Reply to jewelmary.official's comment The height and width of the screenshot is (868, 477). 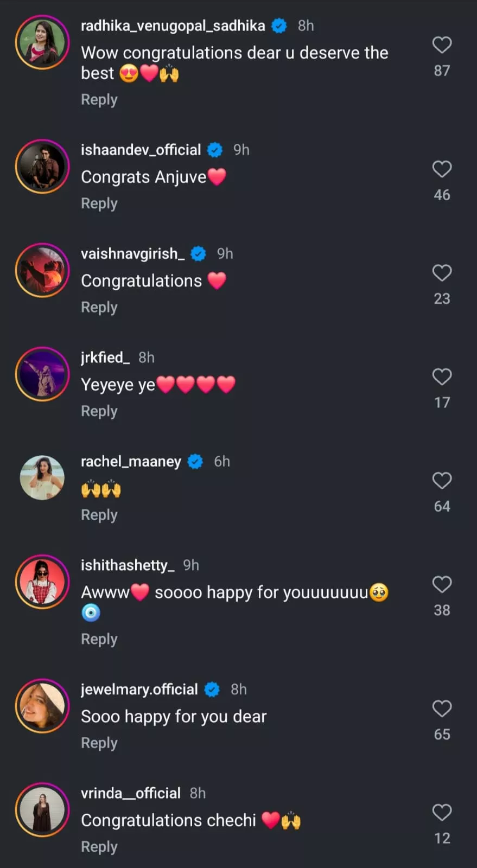click(99, 743)
